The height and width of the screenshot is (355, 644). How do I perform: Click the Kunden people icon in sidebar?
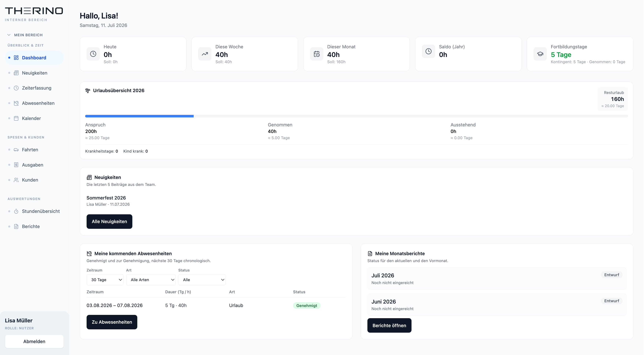pos(16,180)
